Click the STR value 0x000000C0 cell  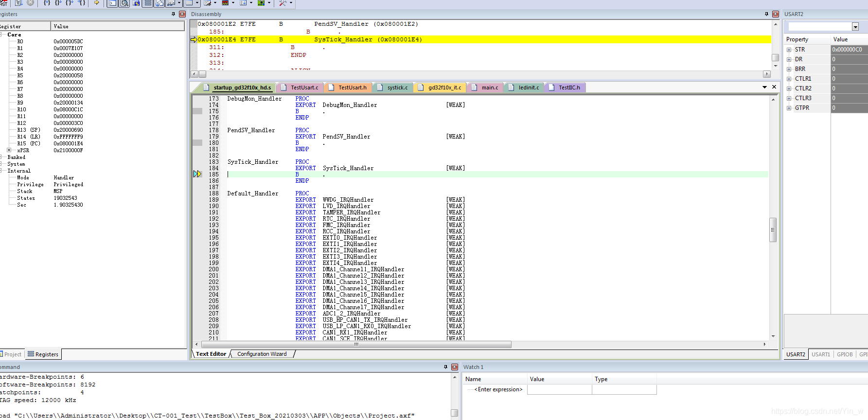click(x=849, y=50)
